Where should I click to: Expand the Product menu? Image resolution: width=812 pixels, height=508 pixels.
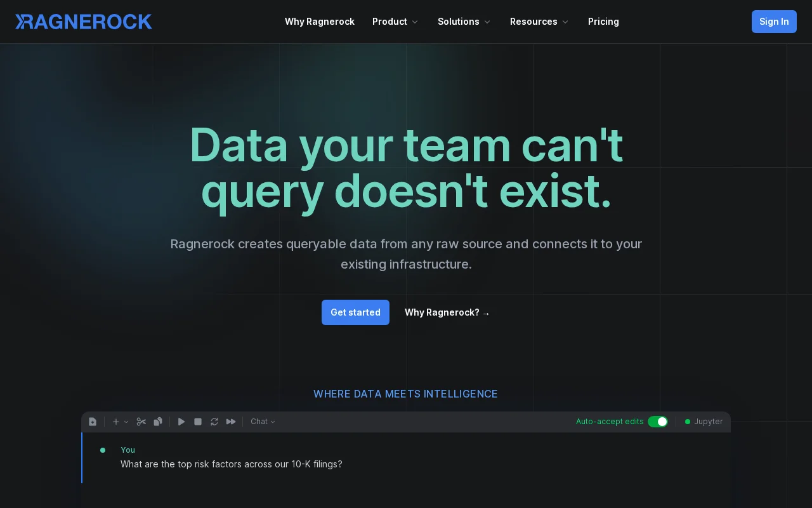pos(395,22)
